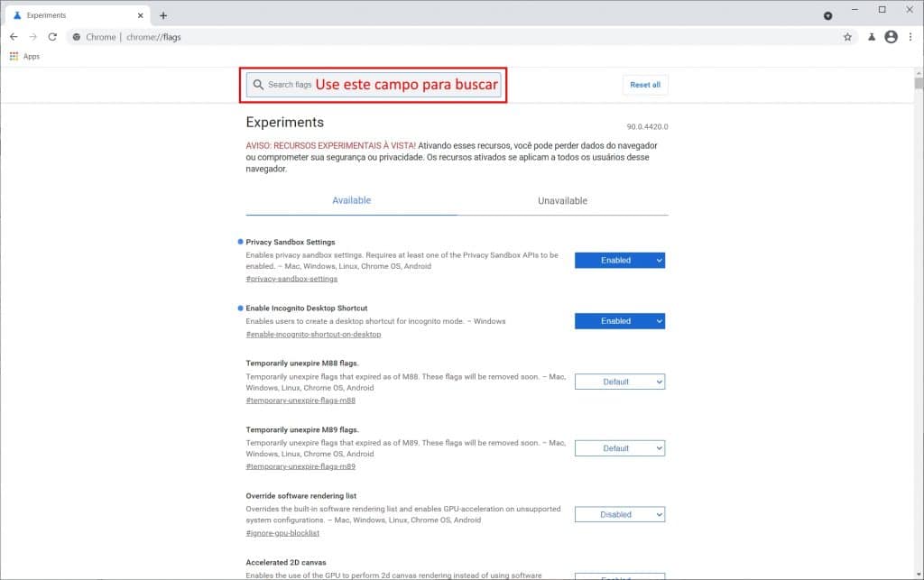Reload the chrome://flags page
The image size is (924, 580).
[x=52, y=36]
